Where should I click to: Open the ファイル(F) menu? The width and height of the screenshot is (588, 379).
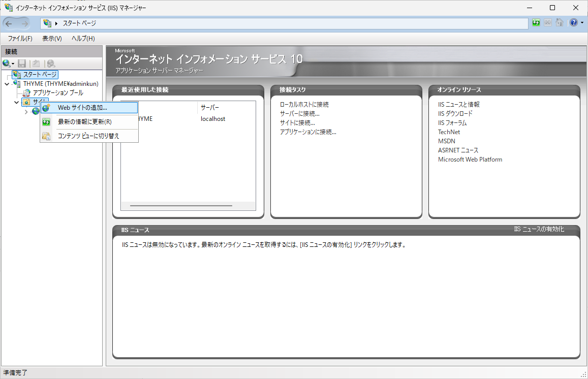20,38
